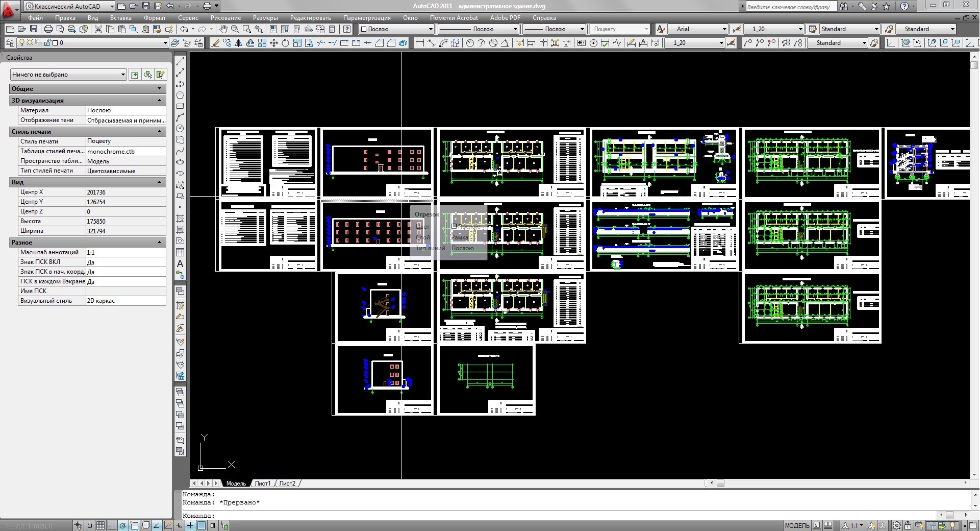Toggle Dynamic Input in status bar

pyautogui.click(x=179, y=525)
